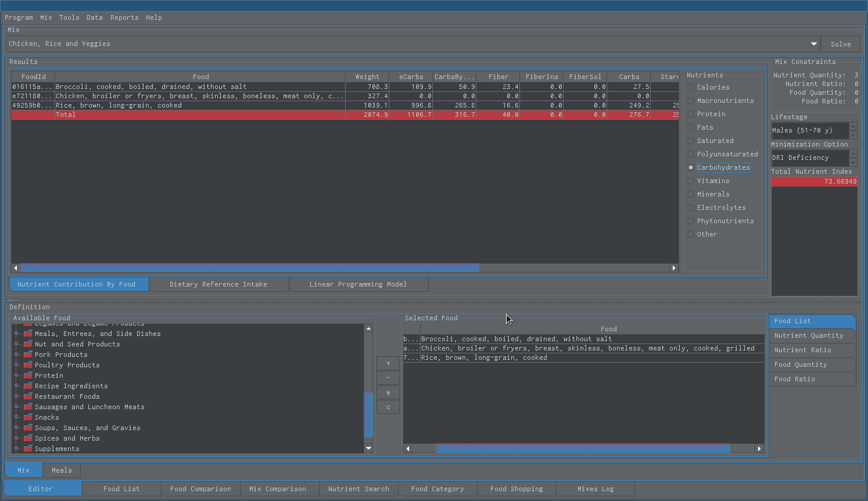
Task: Expand the Restaurant Foods tree node
Action: 17,396
